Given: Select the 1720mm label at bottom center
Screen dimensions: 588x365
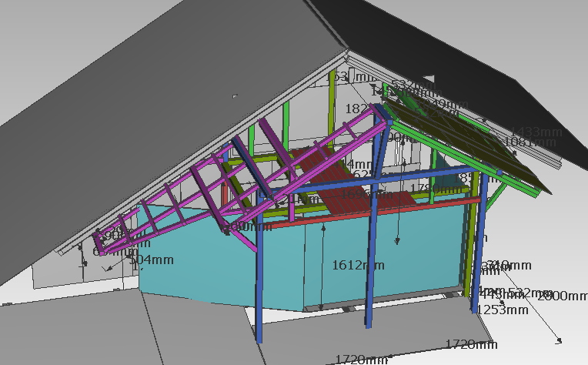Looking at the screenshot, I should [361, 359].
